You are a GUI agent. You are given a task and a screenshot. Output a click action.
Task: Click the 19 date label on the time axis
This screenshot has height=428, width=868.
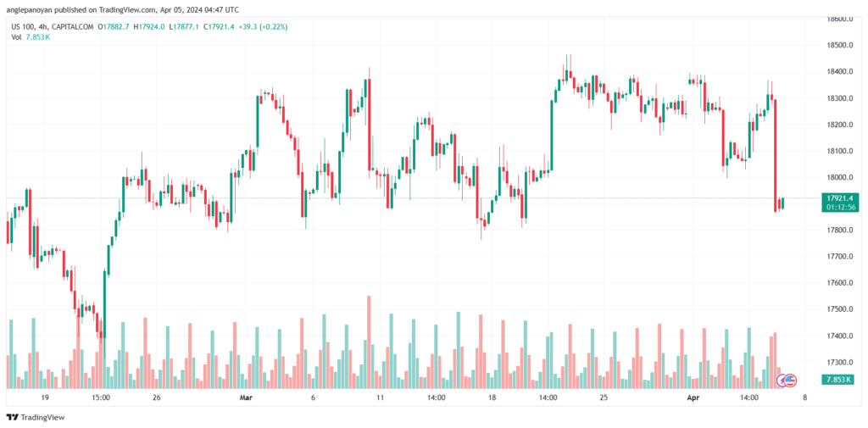[45, 396]
